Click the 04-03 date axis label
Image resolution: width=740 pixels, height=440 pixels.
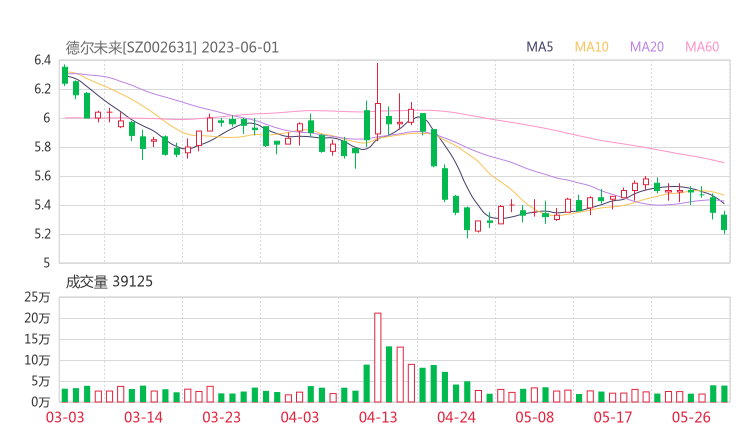[300, 417]
